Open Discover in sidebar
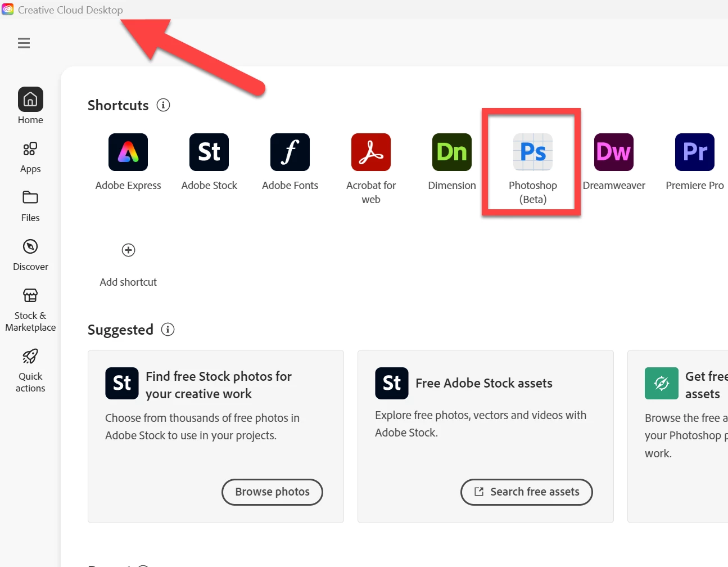728x567 pixels. click(x=30, y=255)
